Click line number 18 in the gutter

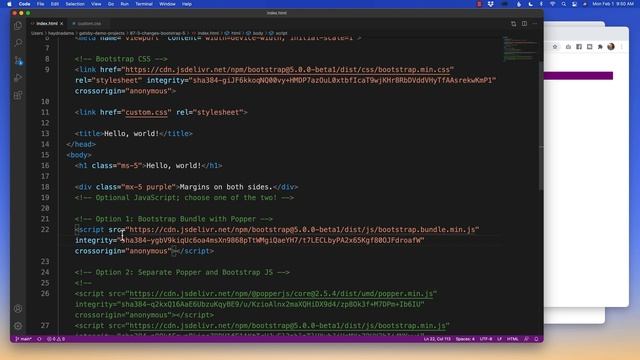[45, 187]
